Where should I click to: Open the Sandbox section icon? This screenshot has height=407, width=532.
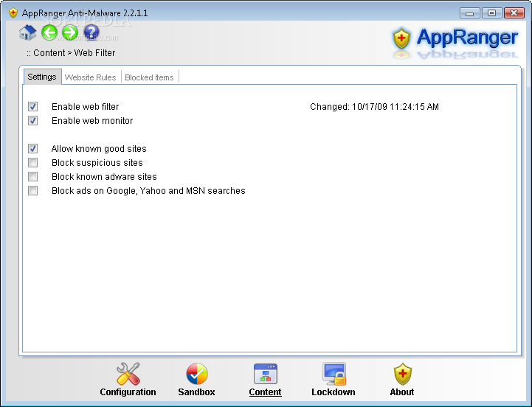pos(197,374)
